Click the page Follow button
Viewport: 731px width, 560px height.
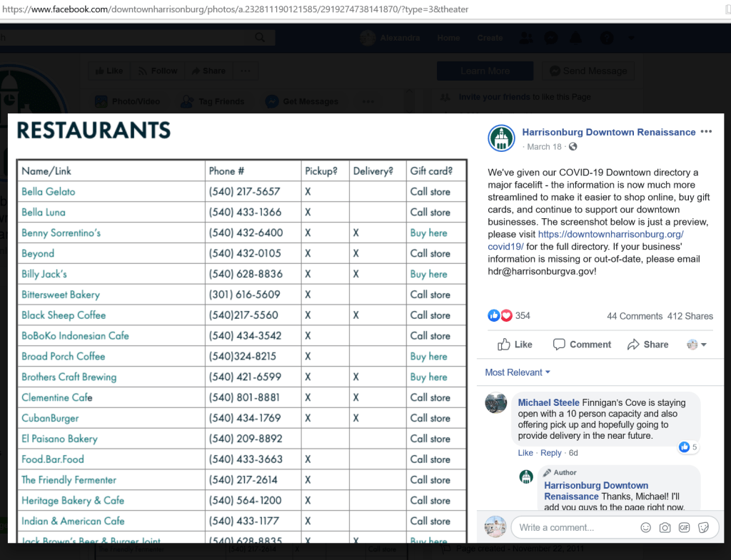(x=158, y=71)
